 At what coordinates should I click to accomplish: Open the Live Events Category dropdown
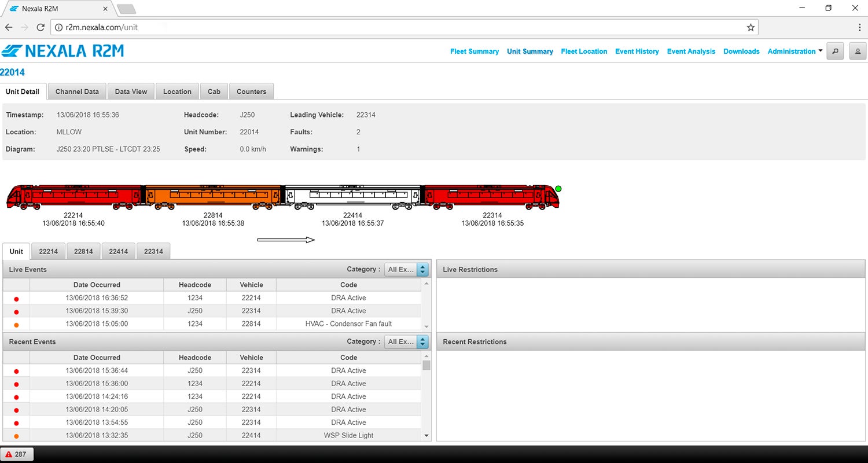[407, 269]
